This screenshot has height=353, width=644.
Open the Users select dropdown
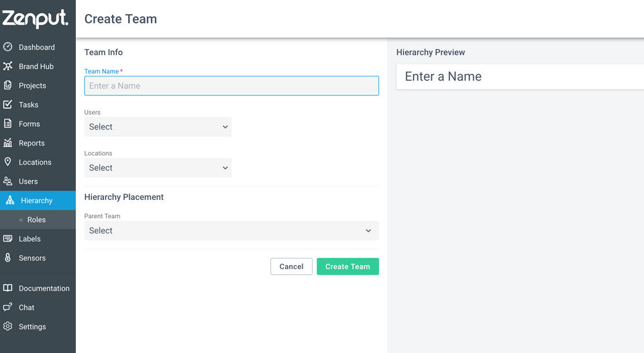(158, 127)
